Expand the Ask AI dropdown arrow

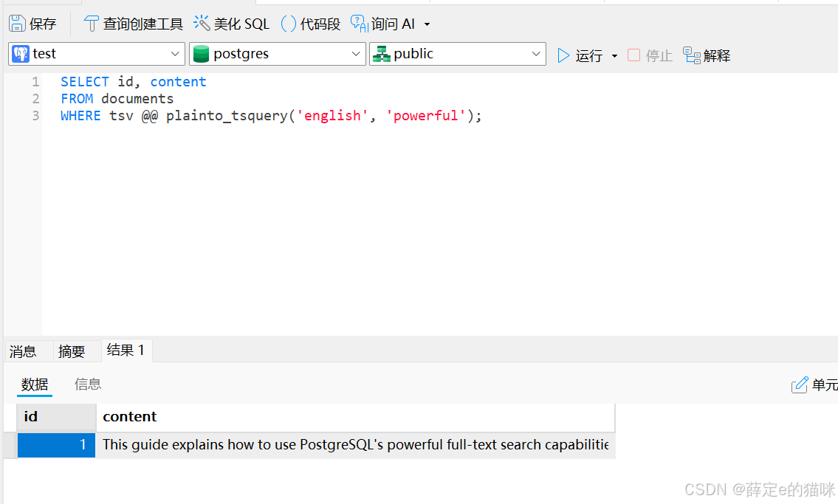coord(427,24)
